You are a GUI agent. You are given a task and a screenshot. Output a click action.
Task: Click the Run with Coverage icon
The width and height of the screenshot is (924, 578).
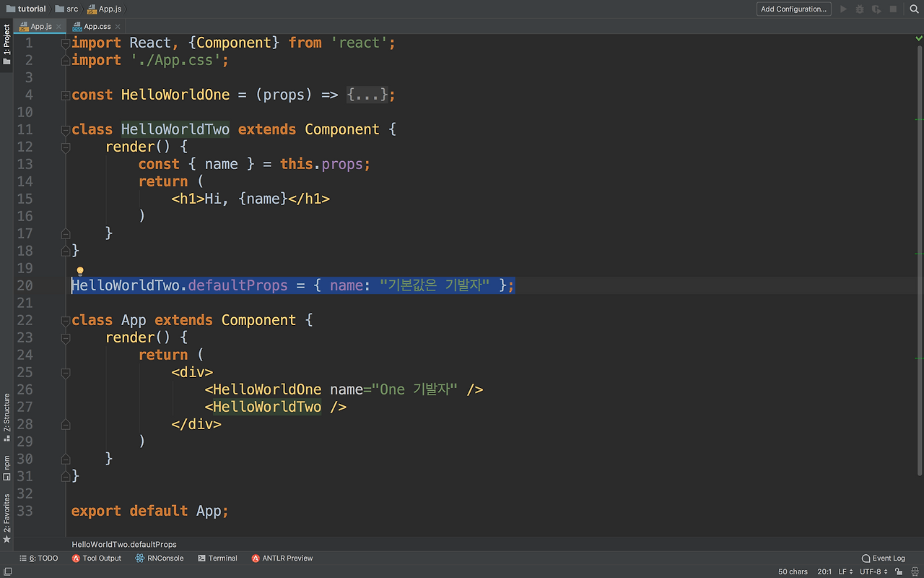[x=876, y=9]
